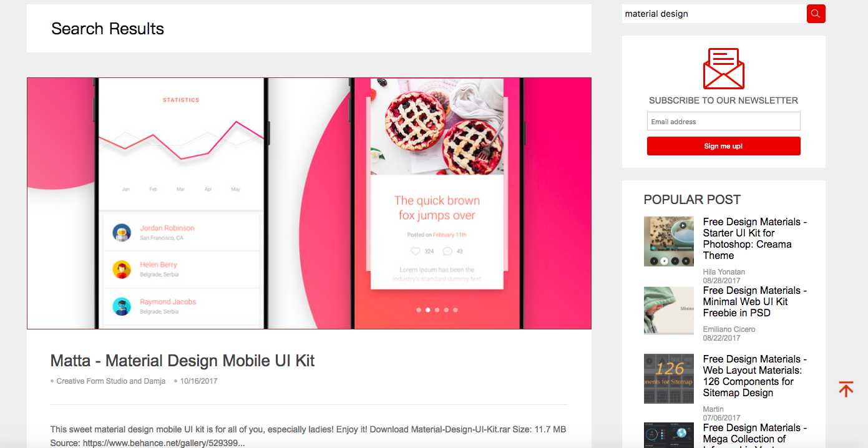Click the 126 sitemap components thumbnail
This screenshot has height=448, width=868.
[669, 379]
